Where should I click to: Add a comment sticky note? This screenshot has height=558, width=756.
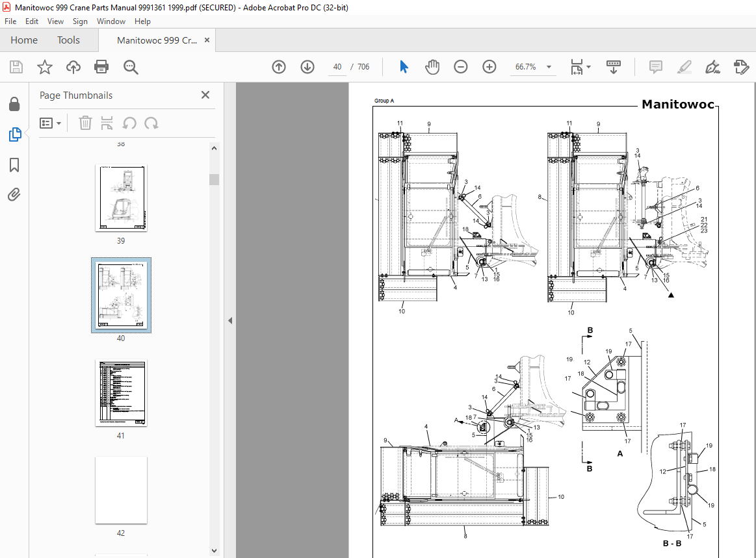(656, 67)
